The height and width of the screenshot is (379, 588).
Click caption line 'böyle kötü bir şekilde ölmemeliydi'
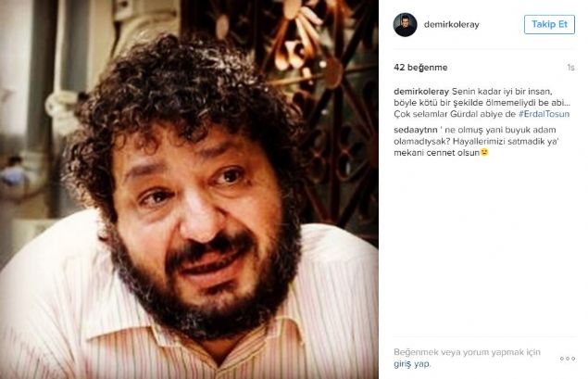[x=466, y=103]
